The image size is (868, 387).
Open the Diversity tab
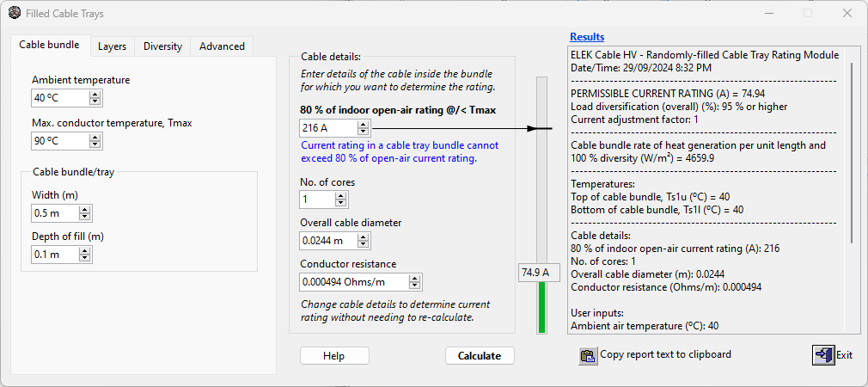pos(162,46)
